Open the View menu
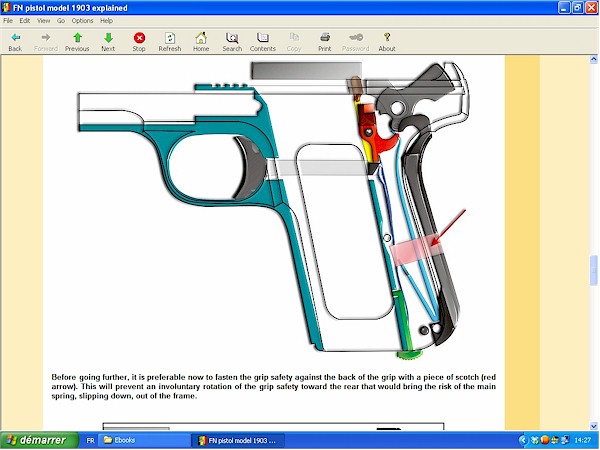This screenshot has width=600, height=450. coord(43,21)
